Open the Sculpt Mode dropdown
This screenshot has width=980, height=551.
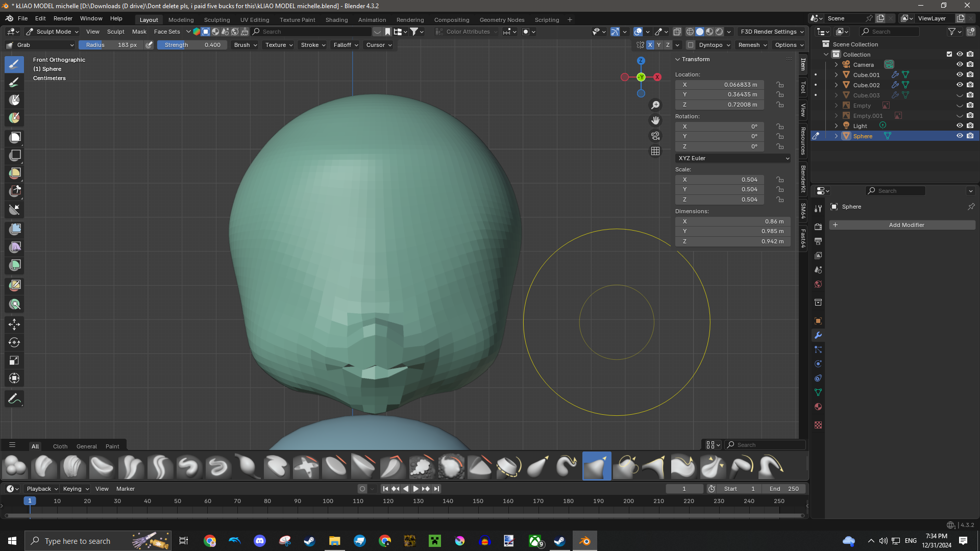coord(53,32)
